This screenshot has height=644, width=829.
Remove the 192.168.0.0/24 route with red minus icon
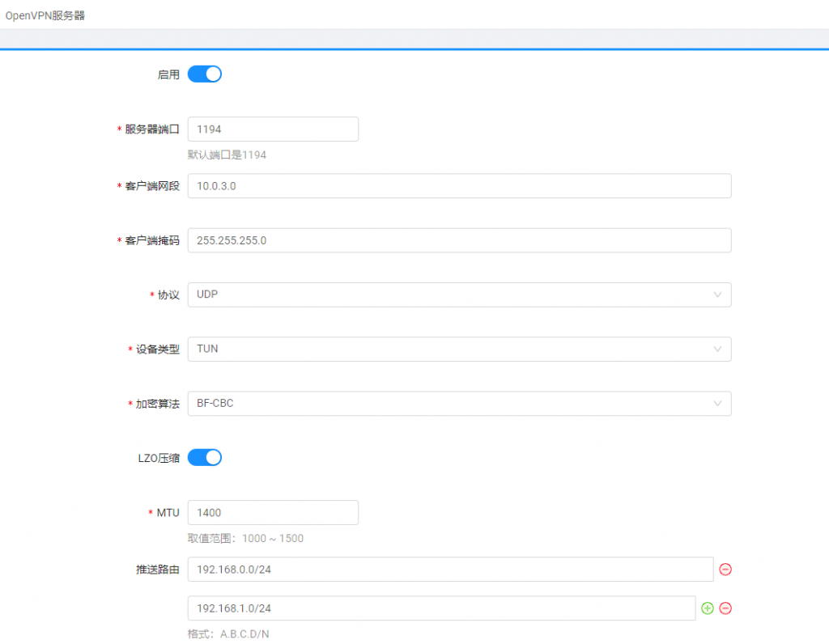[725, 570]
